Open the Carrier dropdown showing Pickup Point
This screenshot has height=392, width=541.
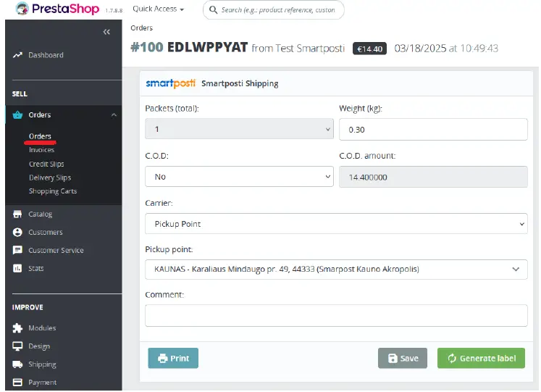tap(336, 224)
